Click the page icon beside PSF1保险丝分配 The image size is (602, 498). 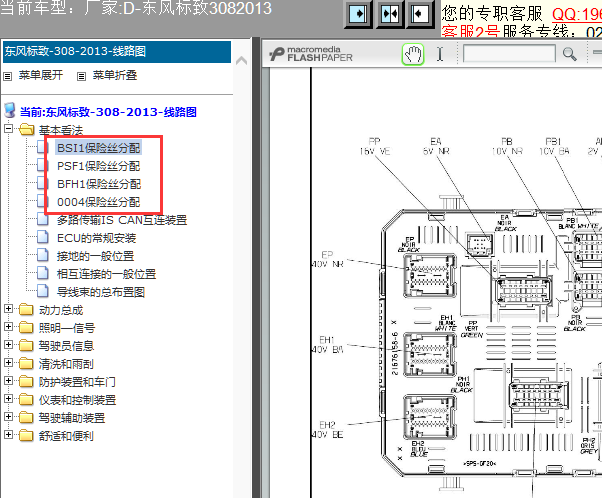pyautogui.click(x=43, y=165)
